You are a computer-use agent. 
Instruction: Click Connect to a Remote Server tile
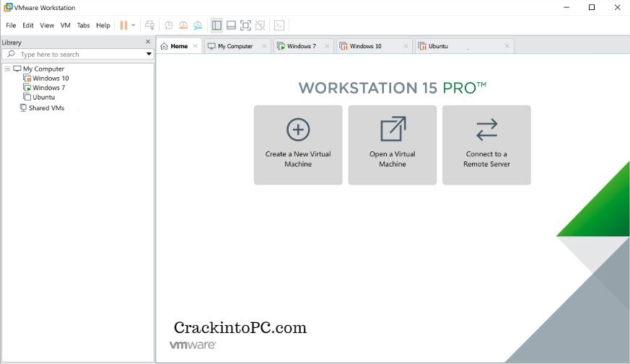[x=486, y=145]
